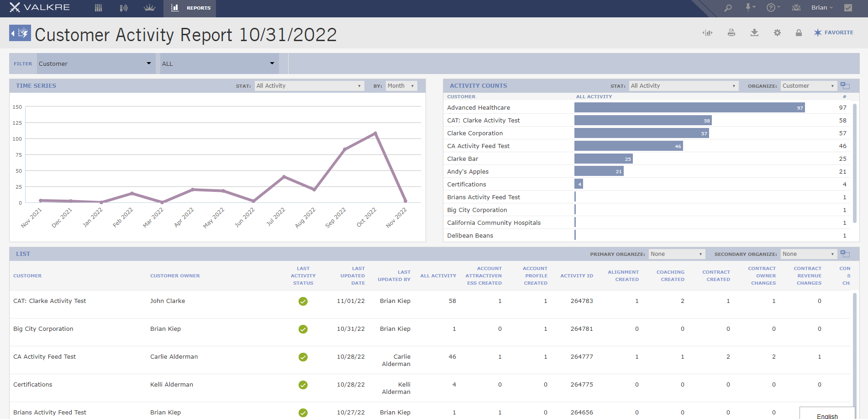Open the crown icon in the navigation bar
This screenshot has height=419, width=868.
pos(149,8)
